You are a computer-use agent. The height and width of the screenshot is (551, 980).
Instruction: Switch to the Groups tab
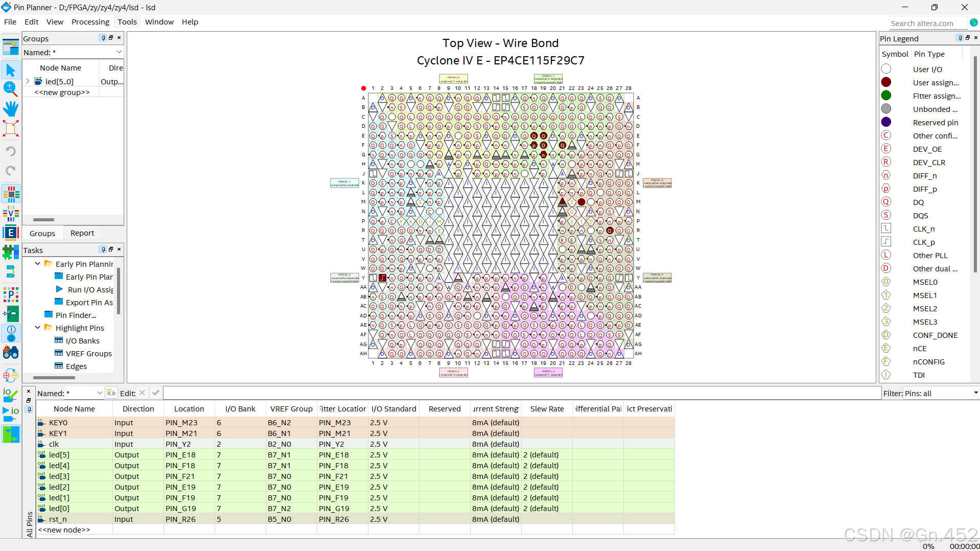point(42,233)
